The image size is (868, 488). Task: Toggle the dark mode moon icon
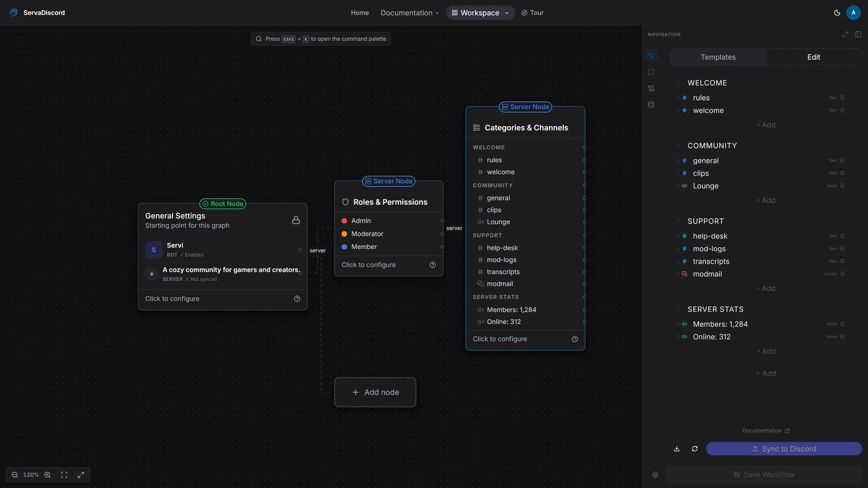tap(837, 13)
